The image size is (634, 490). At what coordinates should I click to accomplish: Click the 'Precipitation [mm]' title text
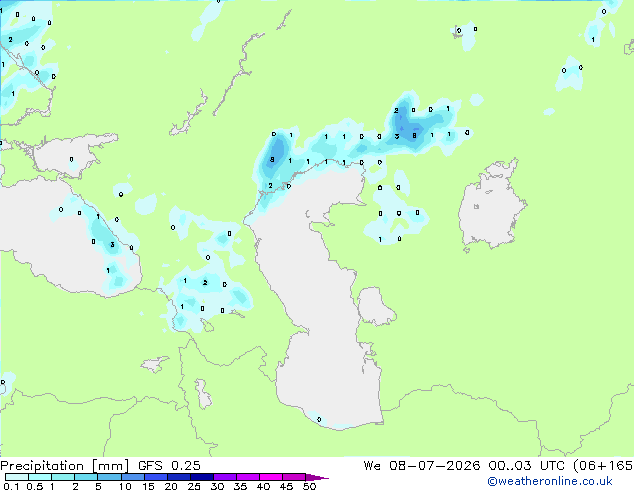[x=64, y=466]
